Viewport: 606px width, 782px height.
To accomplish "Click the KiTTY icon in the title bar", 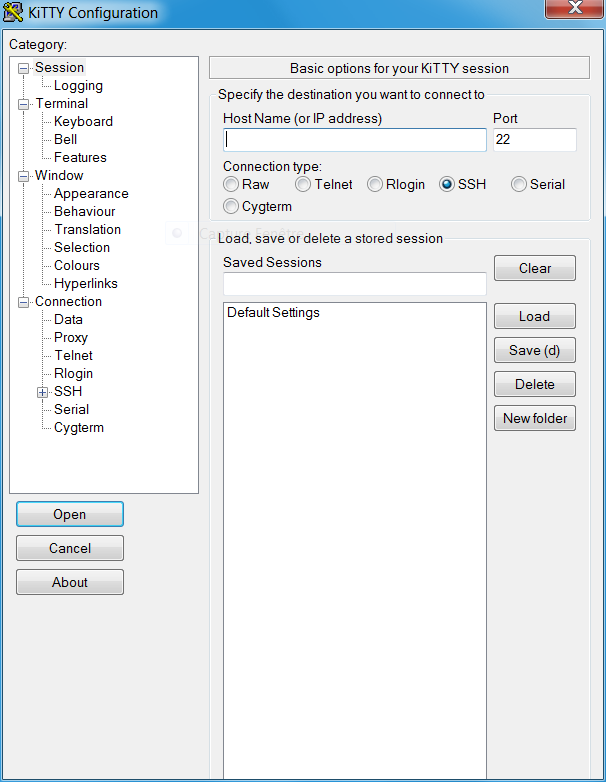I will pos(13,12).
